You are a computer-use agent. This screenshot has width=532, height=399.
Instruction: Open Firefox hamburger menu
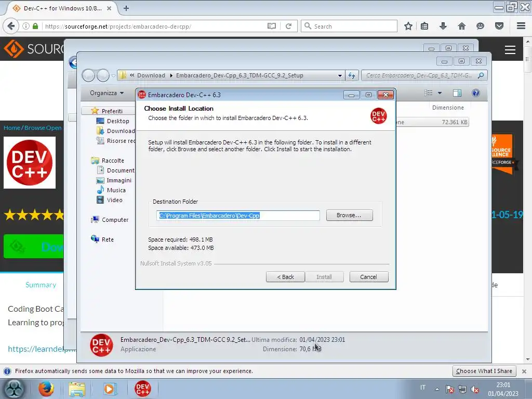(x=521, y=26)
